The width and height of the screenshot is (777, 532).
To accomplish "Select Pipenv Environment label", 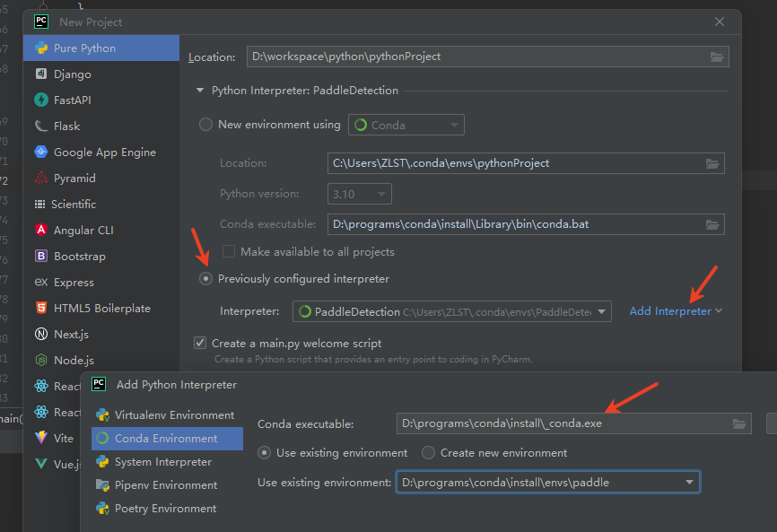I will [x=166, y=485].
